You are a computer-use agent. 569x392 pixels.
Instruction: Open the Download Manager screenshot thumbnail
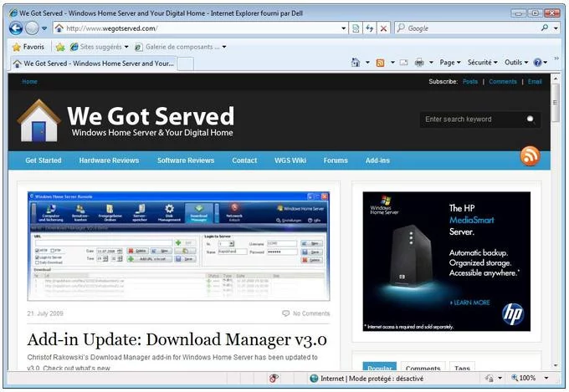pyautogui.click(x=178, y=247)
